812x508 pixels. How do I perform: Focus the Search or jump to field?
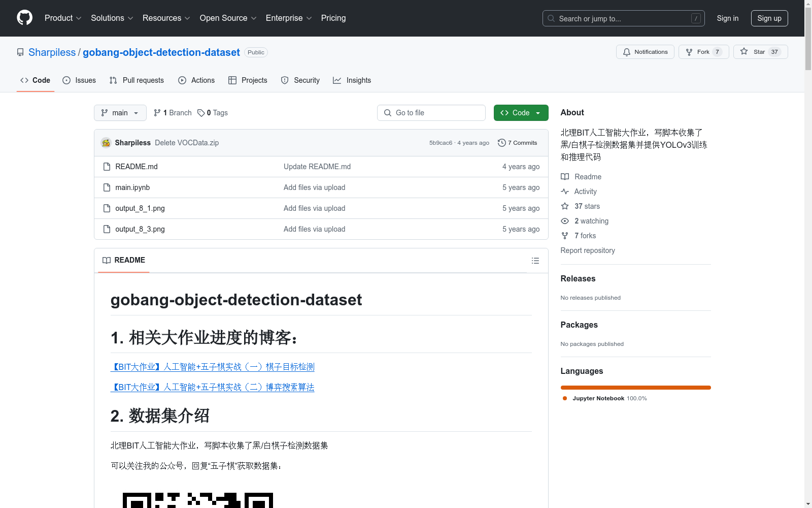click(624, 18)
